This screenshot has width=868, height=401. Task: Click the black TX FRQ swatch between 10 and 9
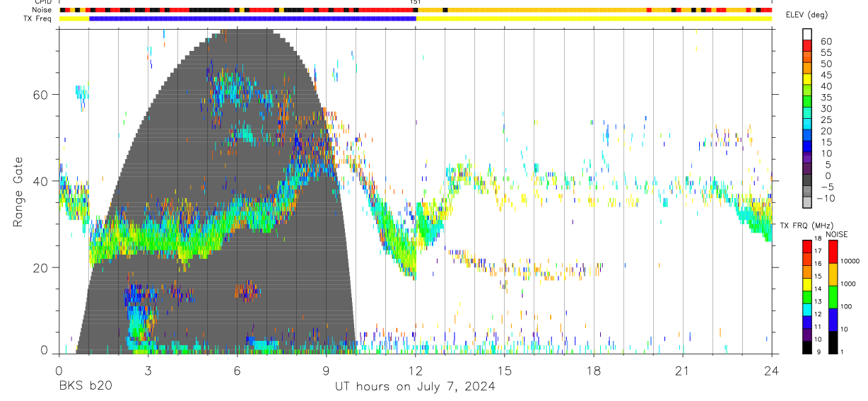tap(807, 347)
